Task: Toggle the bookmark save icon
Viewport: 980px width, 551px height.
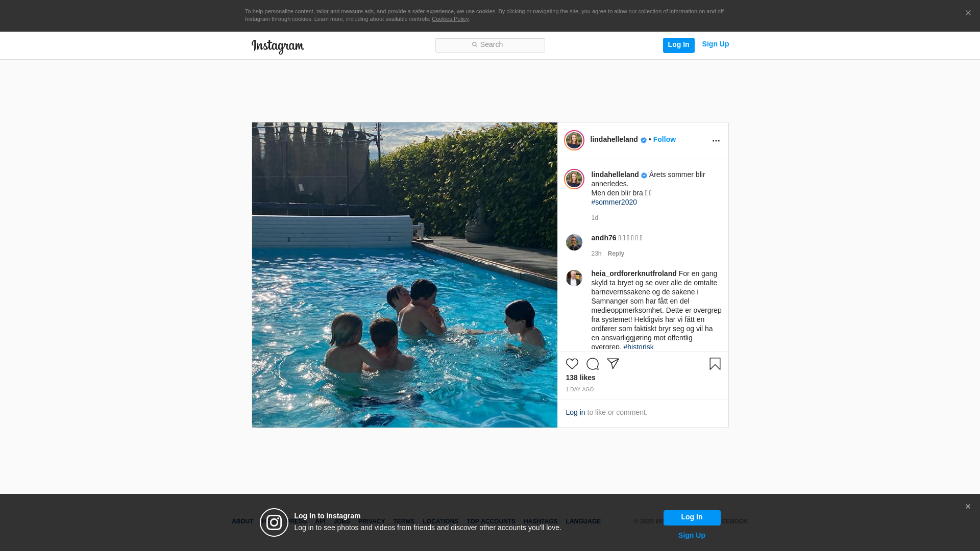Action: point(715,364)
